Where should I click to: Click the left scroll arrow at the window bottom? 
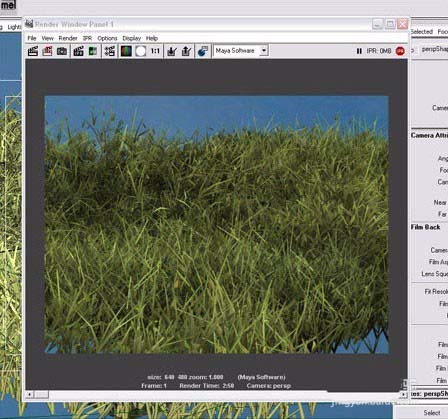(x=29, y=394)
